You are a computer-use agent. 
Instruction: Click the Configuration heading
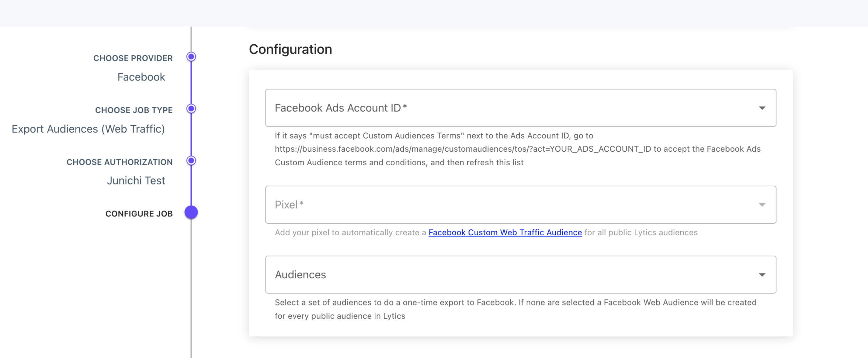click(290, 49)
